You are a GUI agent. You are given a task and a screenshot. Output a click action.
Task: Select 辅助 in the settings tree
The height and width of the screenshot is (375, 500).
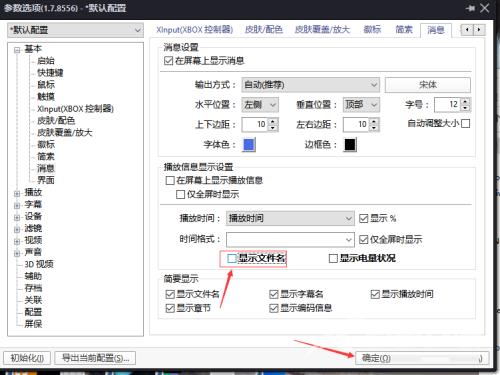33,276
